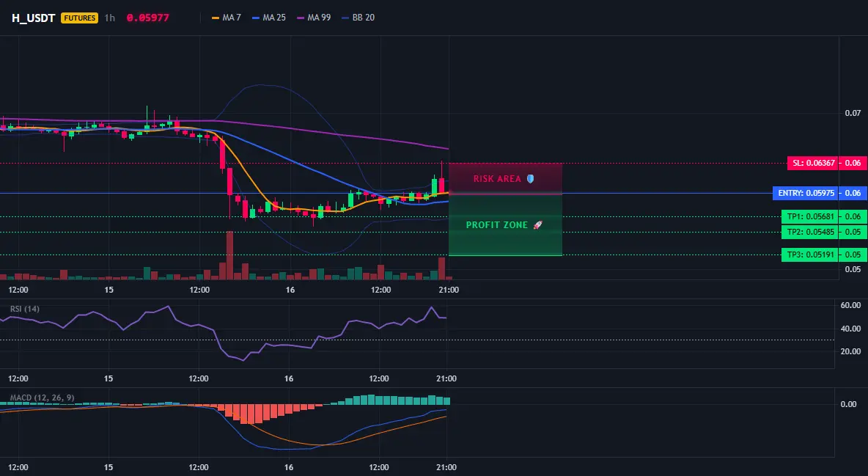The image size is (868, 476).
Task: Click the current price 0.05977
Action: click(148, 18)
